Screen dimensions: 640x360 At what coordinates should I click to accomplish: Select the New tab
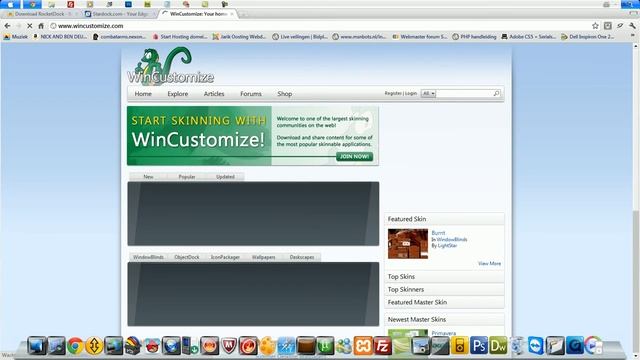(x=148, y=177)
